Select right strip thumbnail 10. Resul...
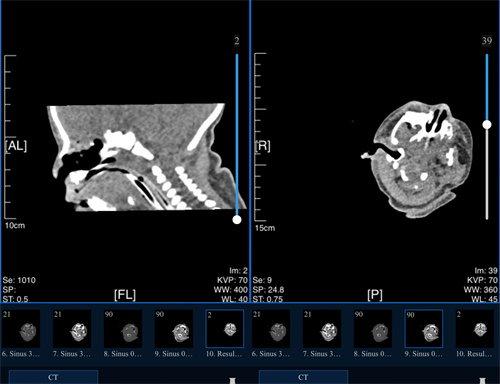500x384 pixels. [x=475, y=329]
